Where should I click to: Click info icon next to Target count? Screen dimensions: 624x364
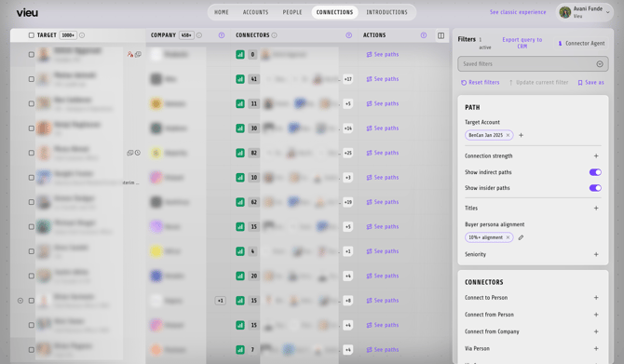point(82,35)
